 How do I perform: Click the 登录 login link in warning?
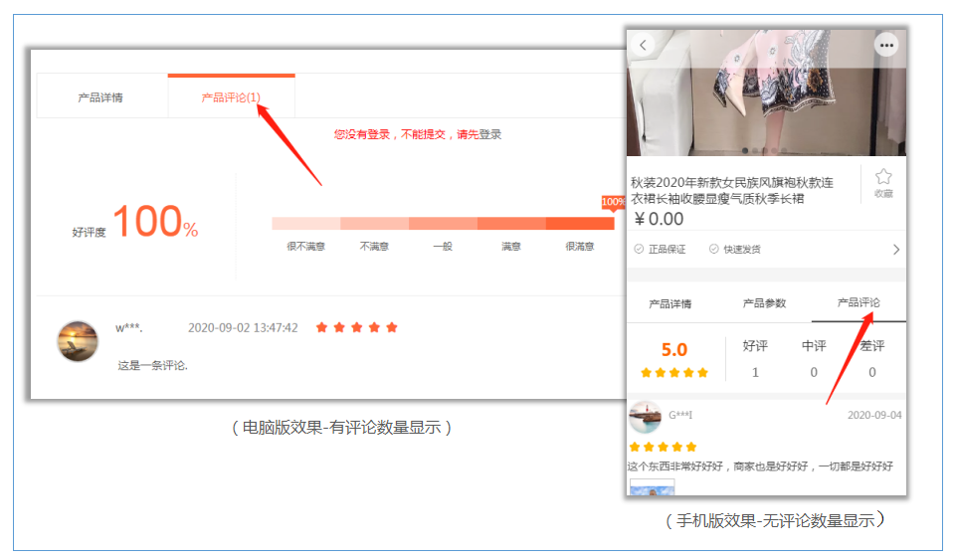coord(490,134)
